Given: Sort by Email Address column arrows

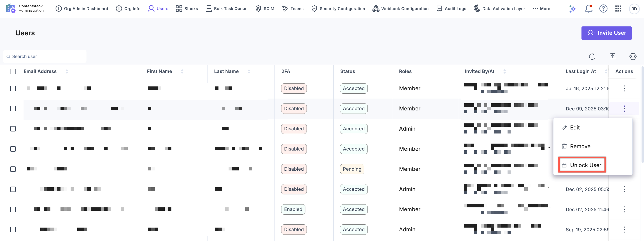Looking at the screenshot, I should point(67,71).
